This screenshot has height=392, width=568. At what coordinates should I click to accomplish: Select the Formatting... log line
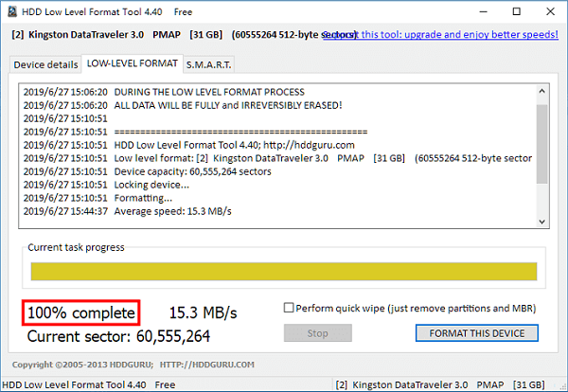98,198
